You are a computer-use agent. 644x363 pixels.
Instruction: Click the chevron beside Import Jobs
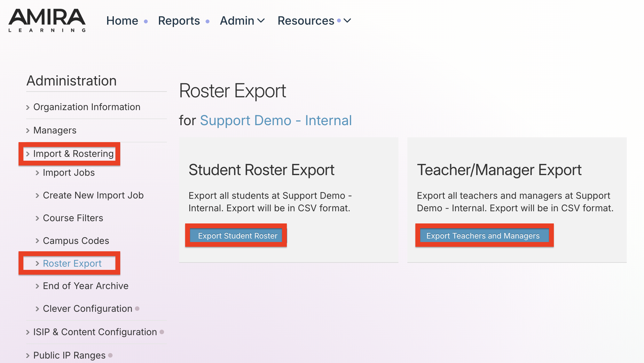37,173
